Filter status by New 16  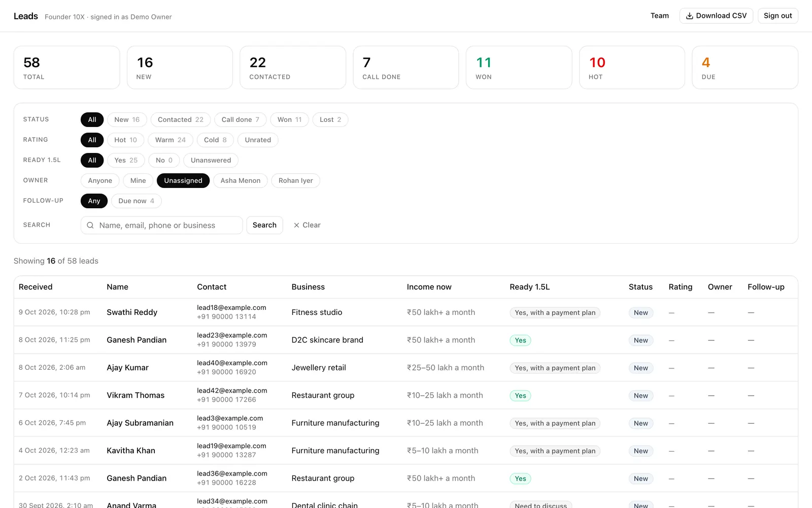127,119
